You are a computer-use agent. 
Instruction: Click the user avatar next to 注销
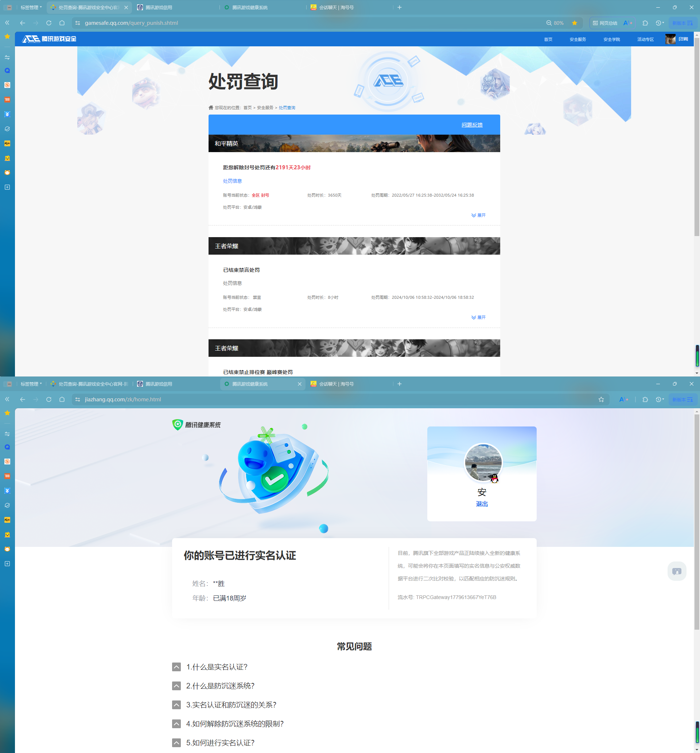[x=670, y=39]
